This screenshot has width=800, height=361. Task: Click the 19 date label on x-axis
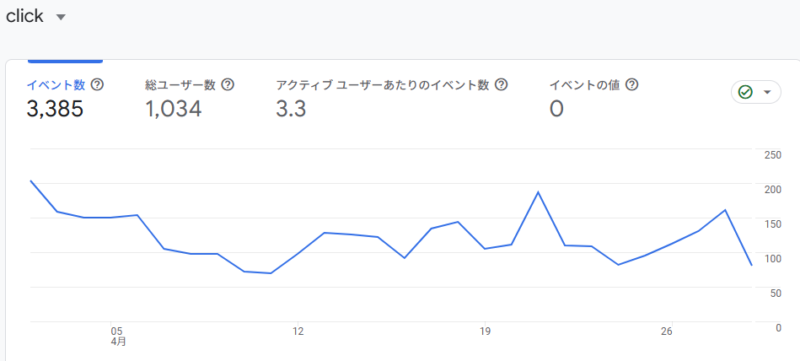485,332
